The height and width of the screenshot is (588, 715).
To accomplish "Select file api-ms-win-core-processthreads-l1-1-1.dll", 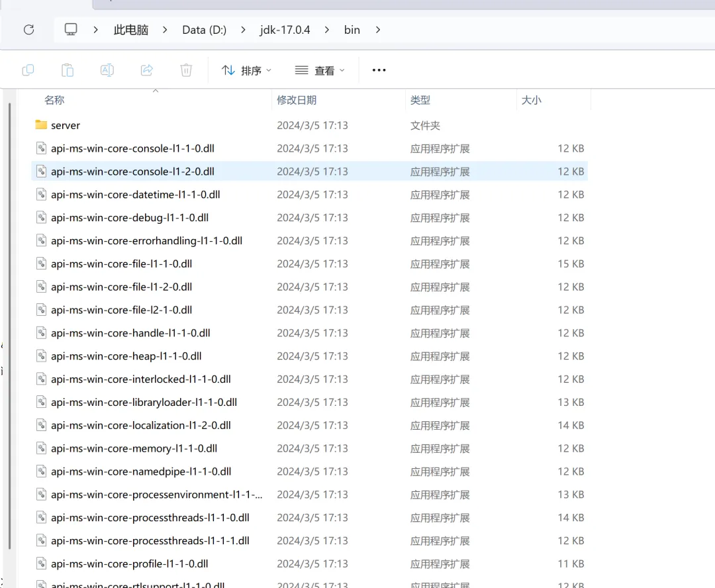I will tap(150, 540).
